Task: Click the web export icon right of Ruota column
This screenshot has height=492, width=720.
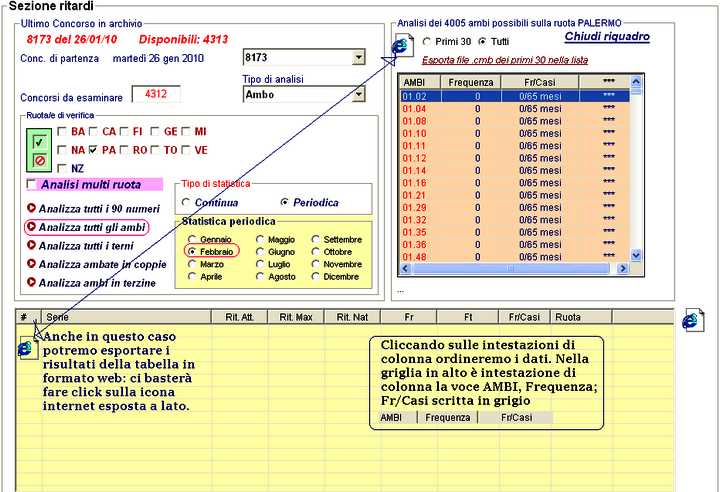Action: (x=692, y=319)
